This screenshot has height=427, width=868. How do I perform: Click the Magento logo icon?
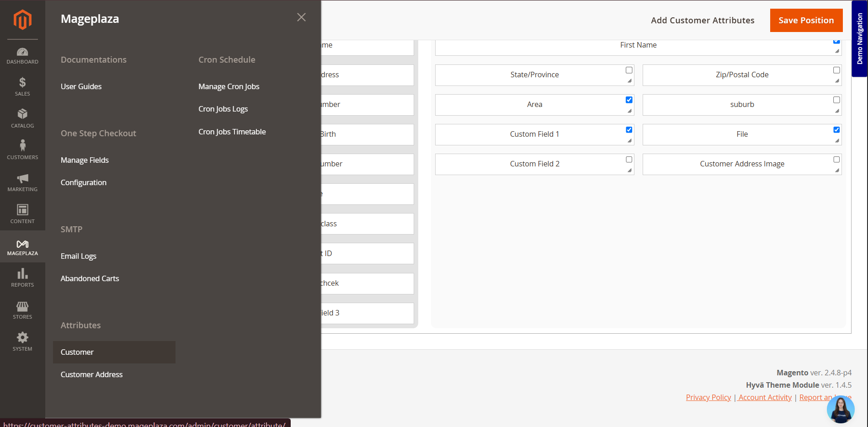(x=22, y=20)
